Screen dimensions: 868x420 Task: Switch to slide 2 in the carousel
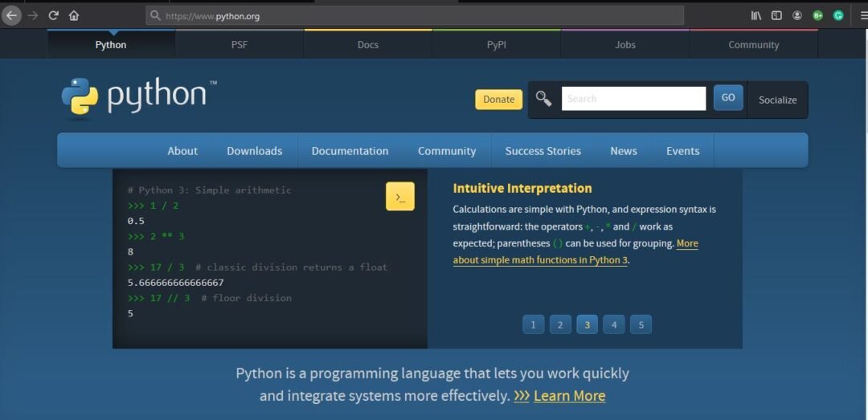pos(560,324)
